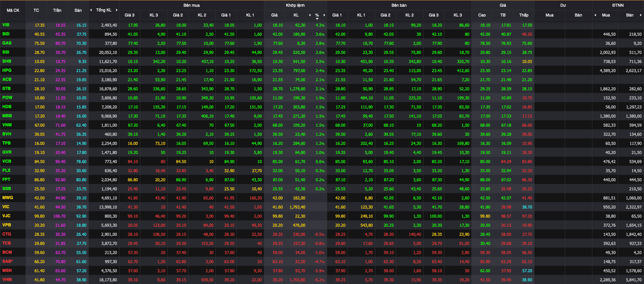Viewport: 644px width, 284px height.
Task: Open SSI stock ticker
Action: click(x=6, y=52)
